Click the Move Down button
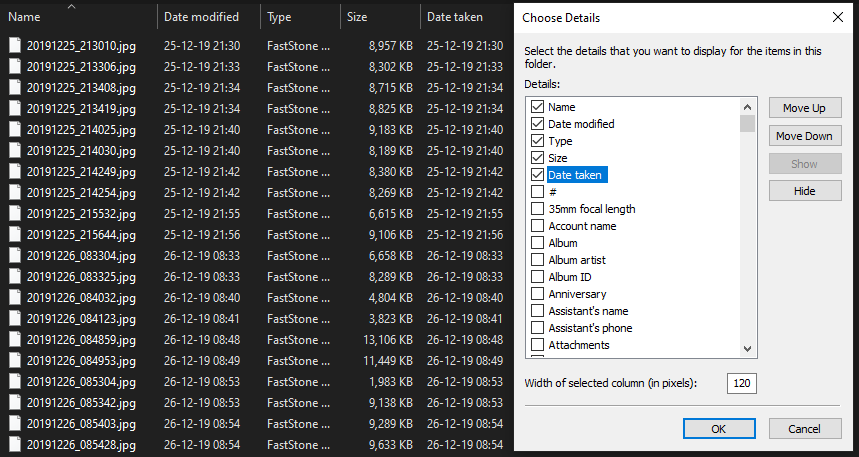859x457 pixels. click(x=805, y=136)
